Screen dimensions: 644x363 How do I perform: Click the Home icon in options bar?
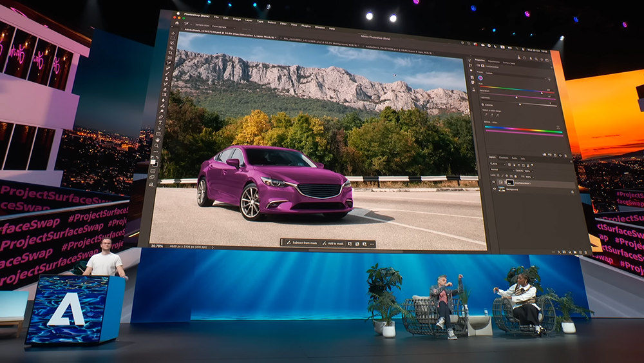click(175, 22)
